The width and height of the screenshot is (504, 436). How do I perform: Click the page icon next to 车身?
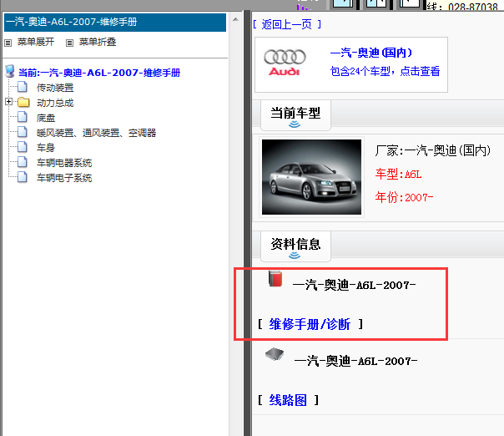[23, 148]
